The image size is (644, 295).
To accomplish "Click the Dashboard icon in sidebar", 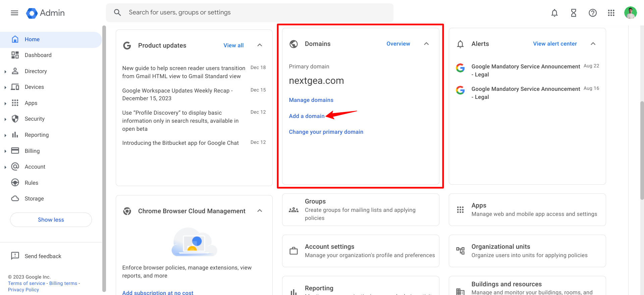I will click(15, 55).
